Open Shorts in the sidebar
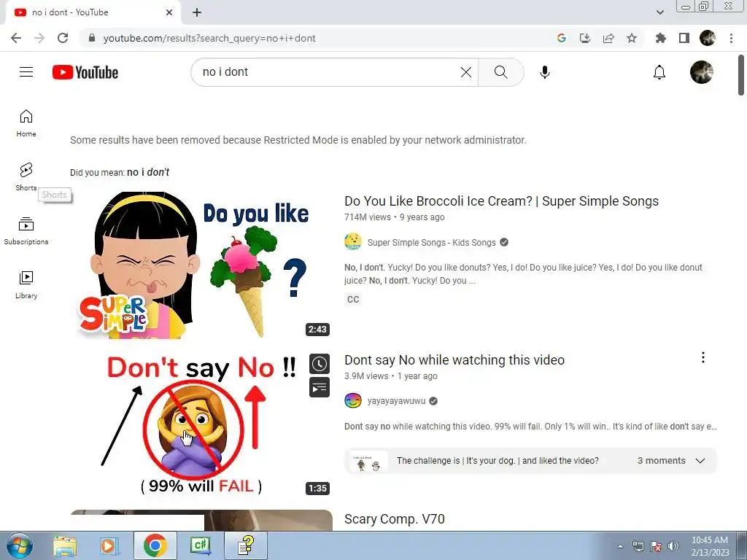The height and width of the screenshot is (560, 747). (x=26, y=176)
